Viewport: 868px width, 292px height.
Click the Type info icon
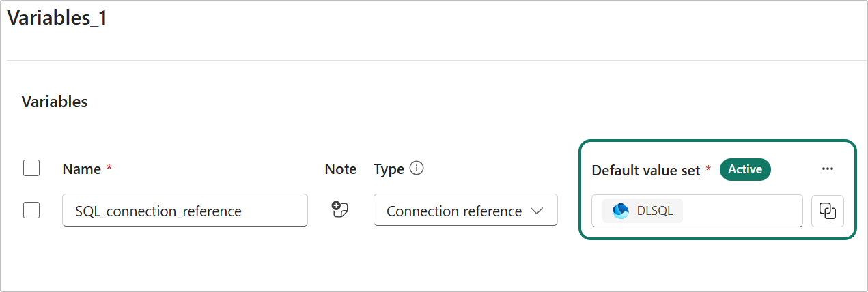(x=417, y=168)
